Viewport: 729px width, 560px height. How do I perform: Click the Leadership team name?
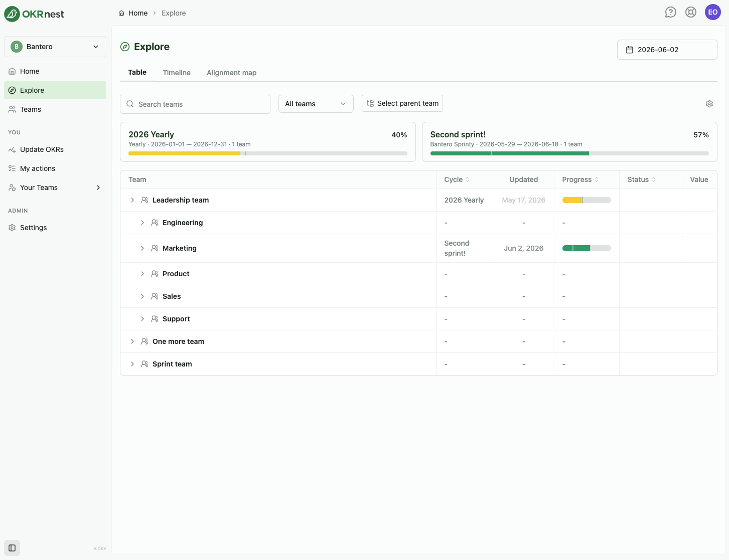coord(181,200)
